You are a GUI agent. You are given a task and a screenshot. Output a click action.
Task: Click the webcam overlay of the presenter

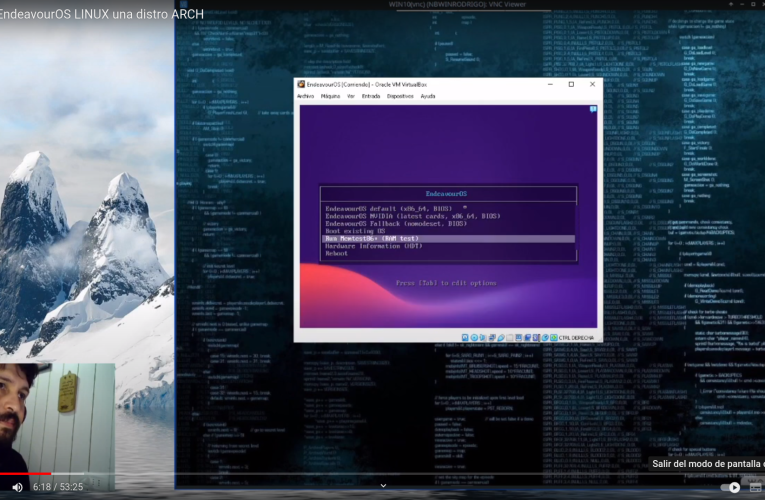[x=57, y=427]
